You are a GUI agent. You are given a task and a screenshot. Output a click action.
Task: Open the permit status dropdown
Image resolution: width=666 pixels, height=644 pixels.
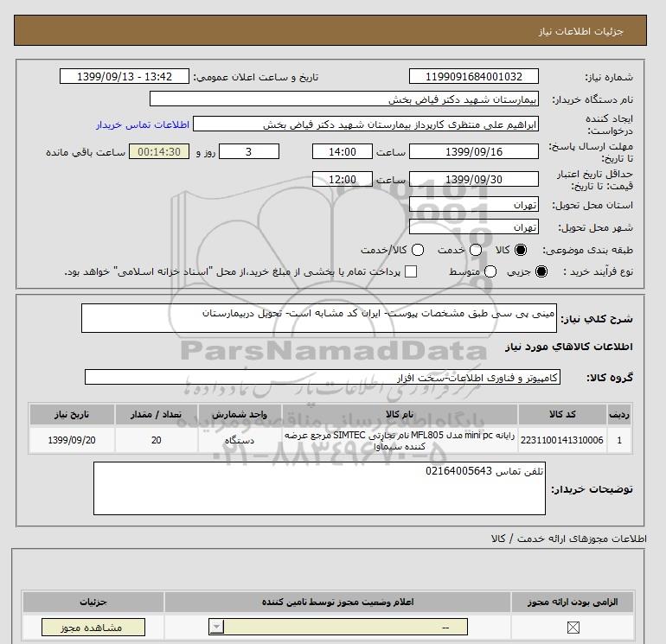[x=338, y=627]
